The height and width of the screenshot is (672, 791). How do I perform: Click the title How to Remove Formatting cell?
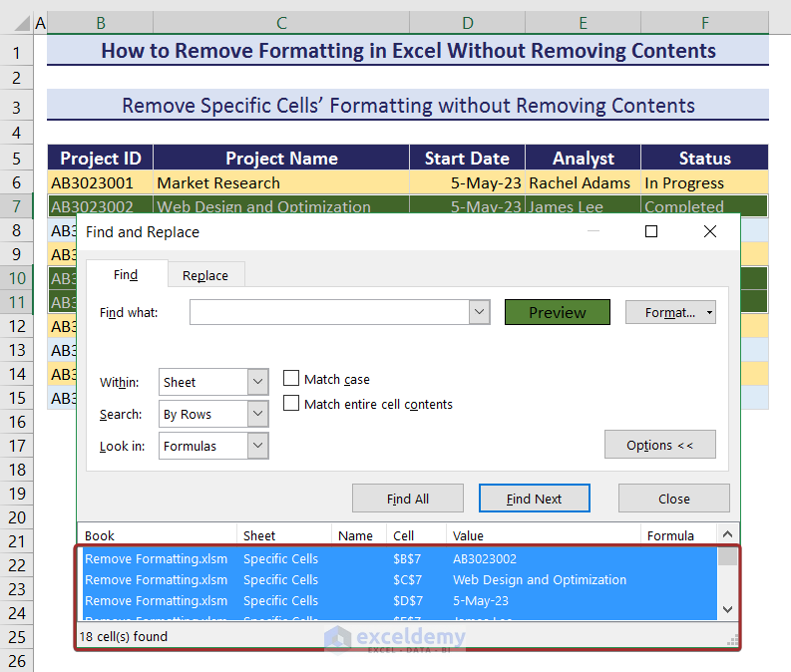point(408,51)
